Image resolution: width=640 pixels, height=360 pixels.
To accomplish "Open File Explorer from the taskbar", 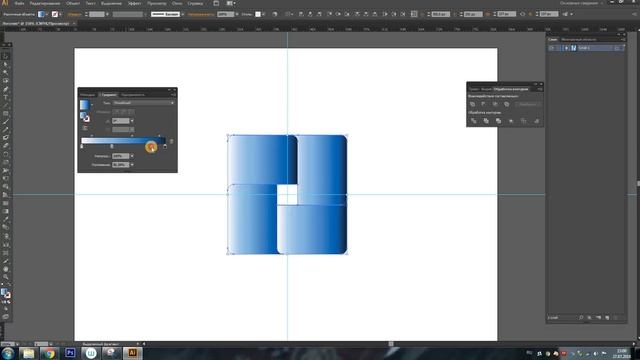I will (28, 353).
